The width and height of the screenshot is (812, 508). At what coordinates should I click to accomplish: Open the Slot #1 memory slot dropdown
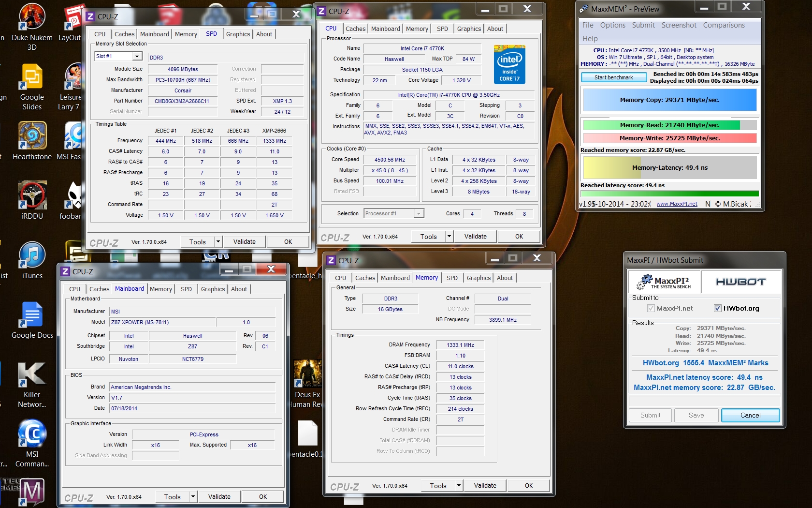[137, 57]
